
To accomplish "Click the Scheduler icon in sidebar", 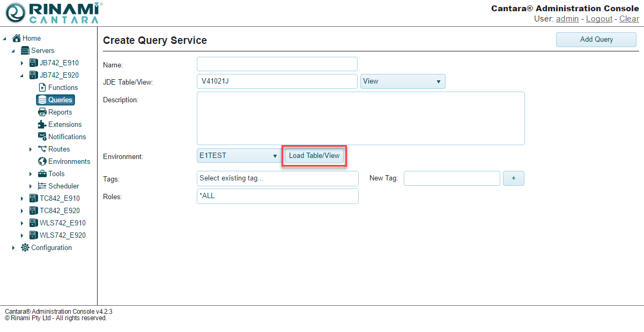I will coord(42,186).
